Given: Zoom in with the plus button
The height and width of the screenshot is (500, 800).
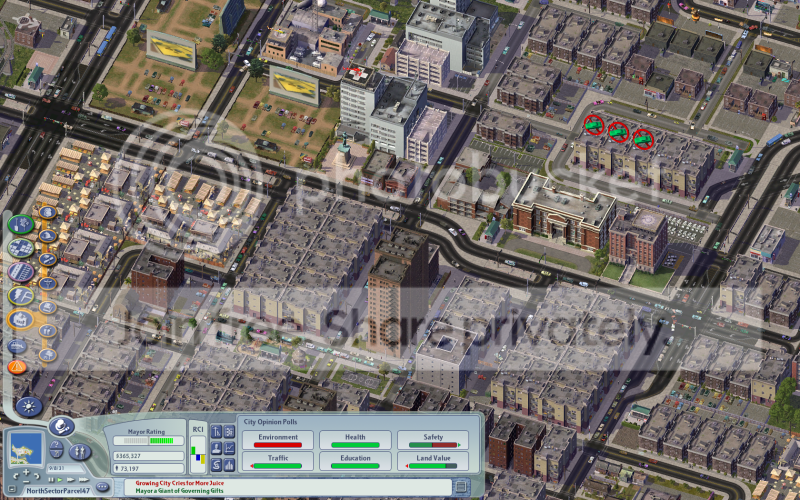Looking at the screenshot, I should (x=26, y=472).
